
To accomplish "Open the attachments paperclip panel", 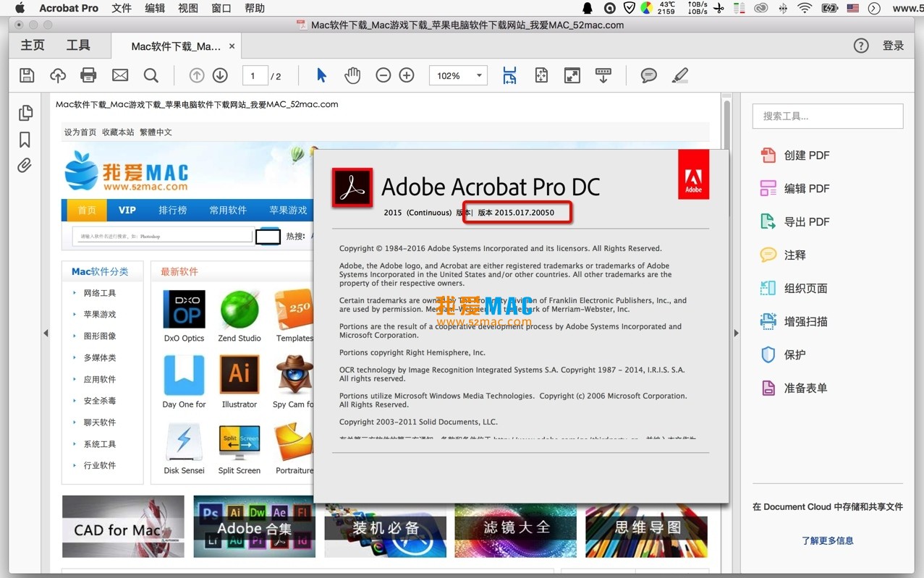I will tap(25, 166).
